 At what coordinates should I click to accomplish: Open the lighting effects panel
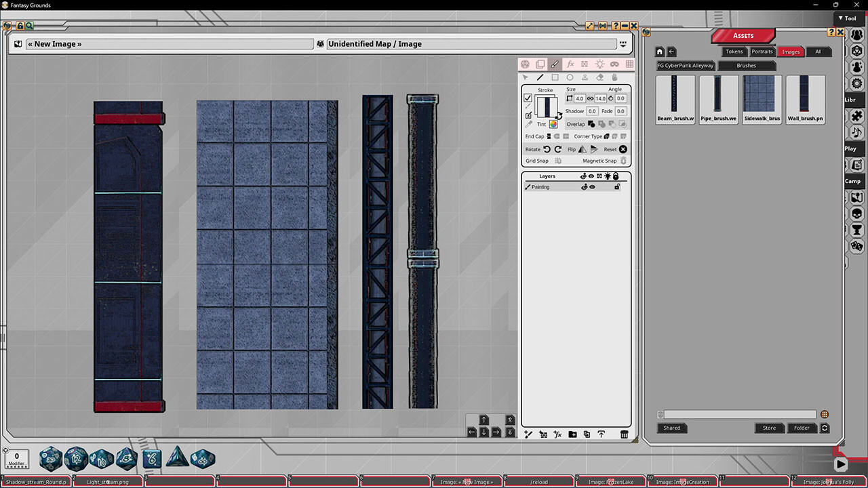(x=601, y=64)
